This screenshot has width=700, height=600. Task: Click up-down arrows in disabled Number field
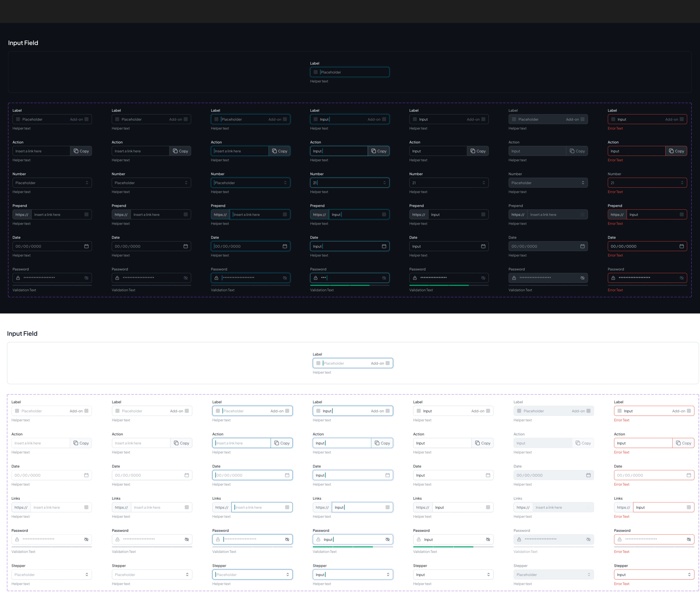tap(583, 183)
